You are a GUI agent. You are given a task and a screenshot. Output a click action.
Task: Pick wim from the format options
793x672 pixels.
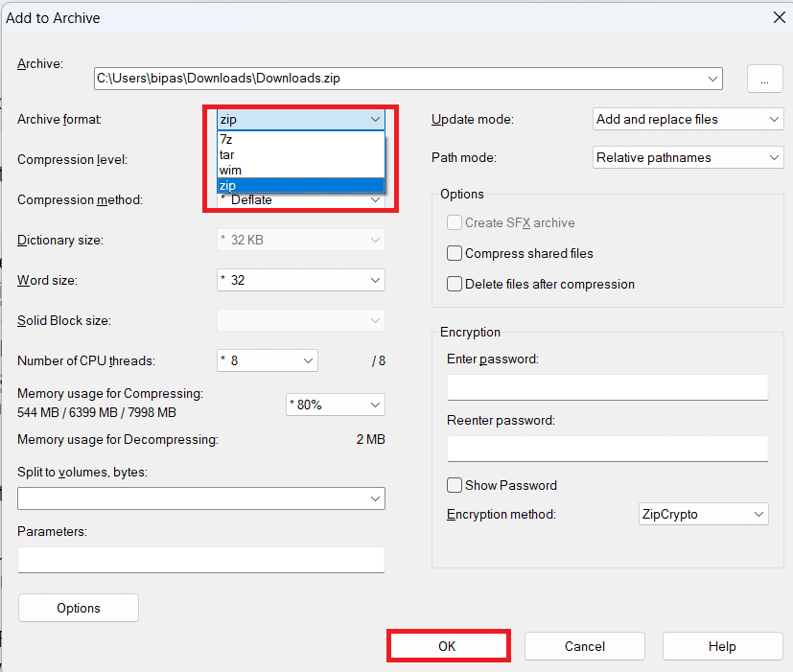point(301,171)
